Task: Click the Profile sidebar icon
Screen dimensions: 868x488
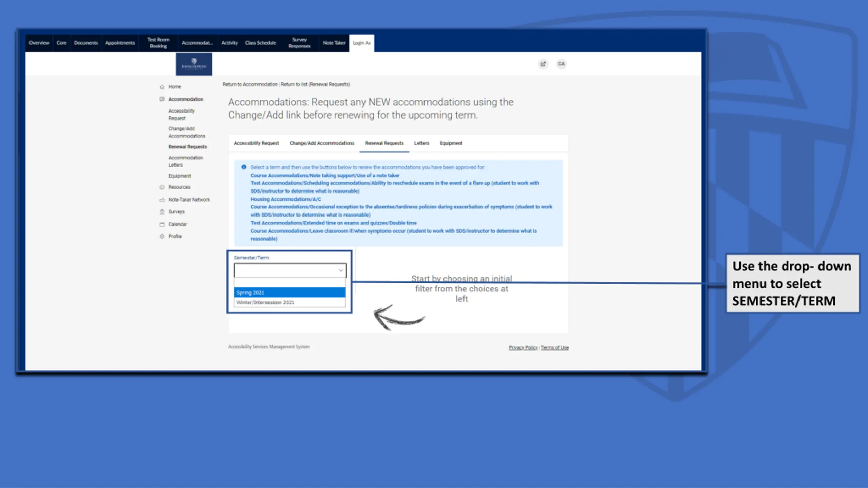Action: tap(162, 236)
